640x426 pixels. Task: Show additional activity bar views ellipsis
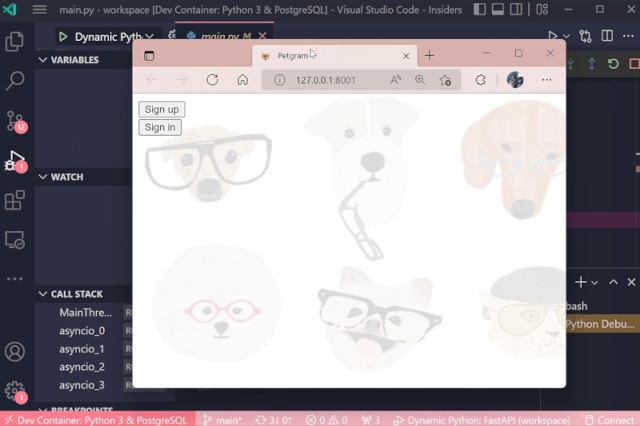click(15, 279)
